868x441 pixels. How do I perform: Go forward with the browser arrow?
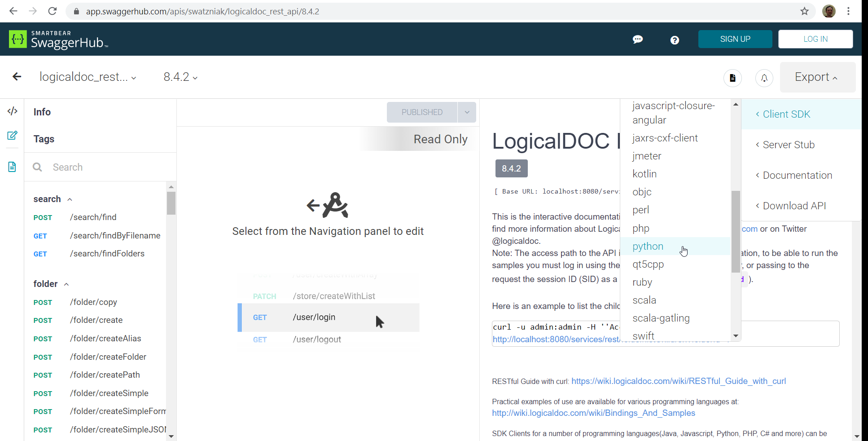pyautogui.click(x=33, y=11)
